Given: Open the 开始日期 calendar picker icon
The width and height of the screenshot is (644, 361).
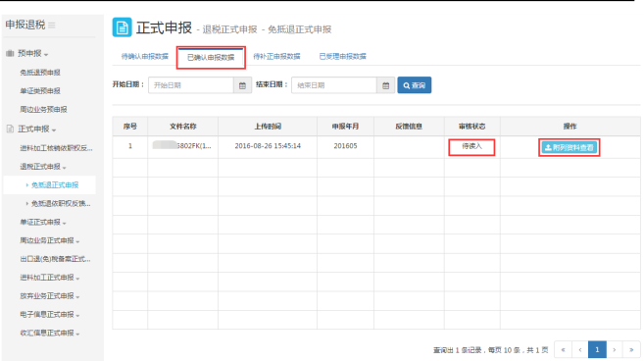Looking at the screenshot, I should [242, 85].
